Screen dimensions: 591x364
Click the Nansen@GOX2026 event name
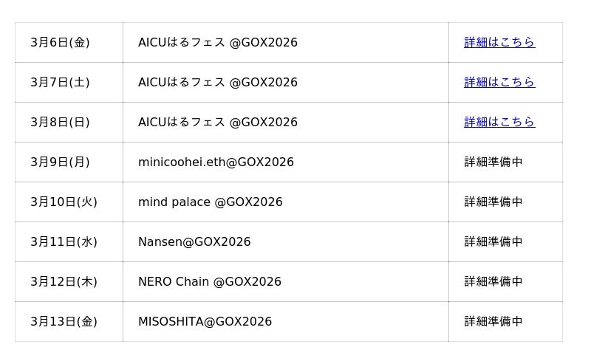[194, 242]
